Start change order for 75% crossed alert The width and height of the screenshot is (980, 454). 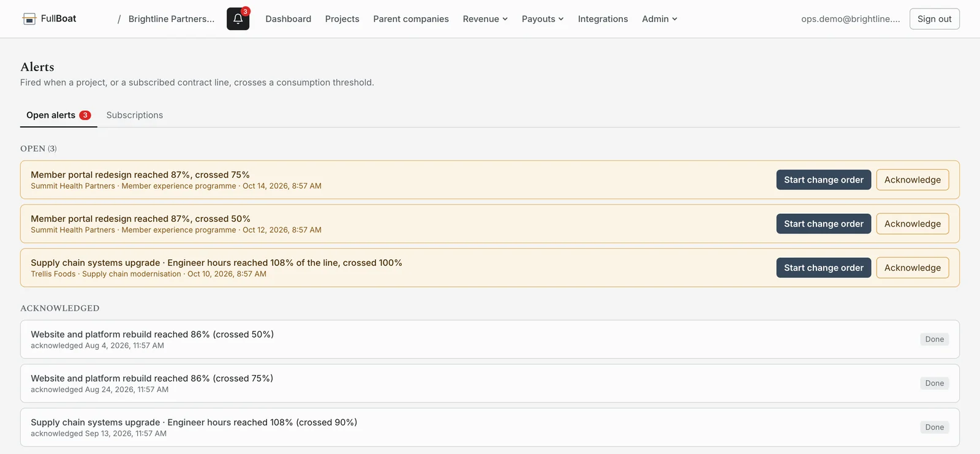point(824,180)
